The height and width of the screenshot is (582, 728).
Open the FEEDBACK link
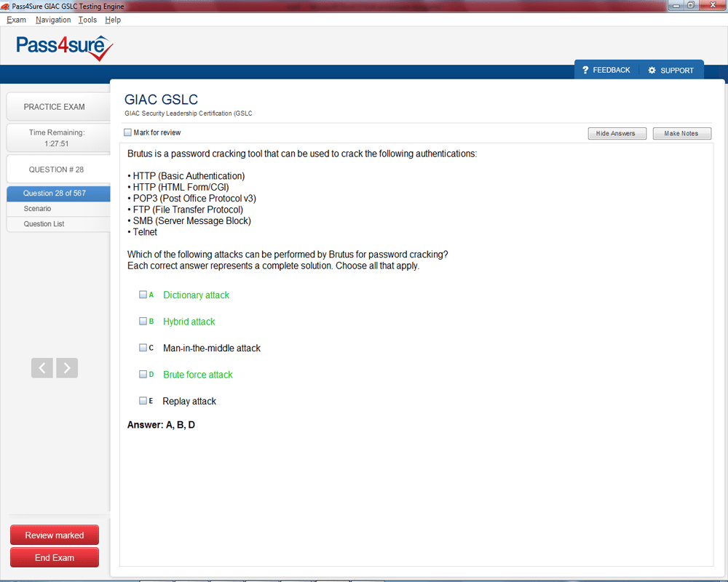[612, 70]
